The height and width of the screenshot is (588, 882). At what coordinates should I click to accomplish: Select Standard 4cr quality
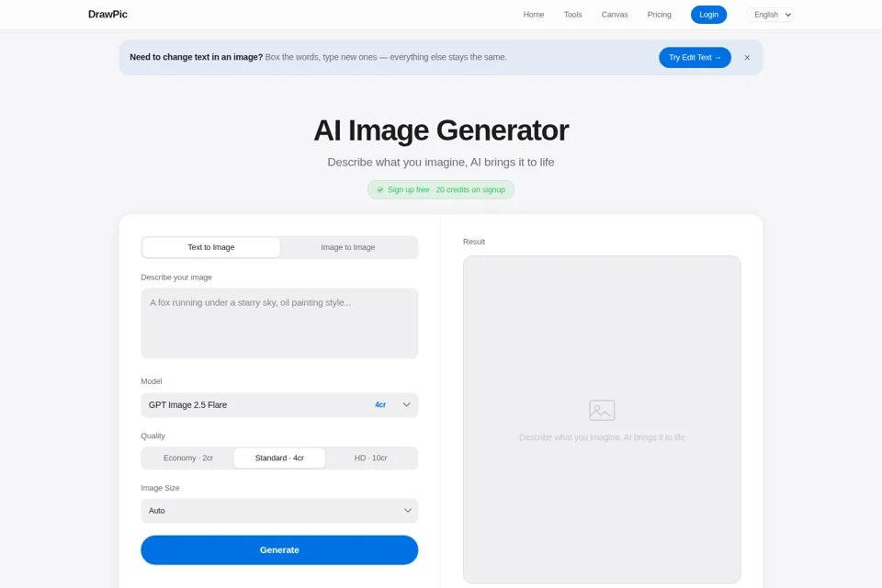(279, 458)
